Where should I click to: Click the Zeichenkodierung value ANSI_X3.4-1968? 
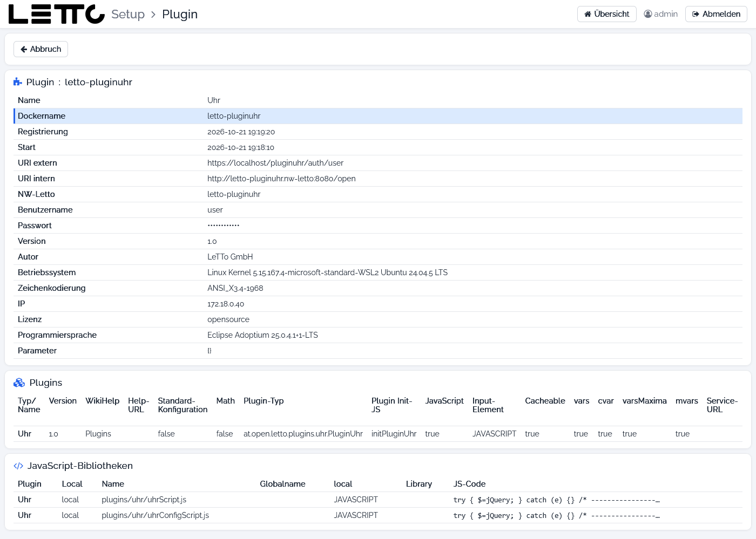235,288
